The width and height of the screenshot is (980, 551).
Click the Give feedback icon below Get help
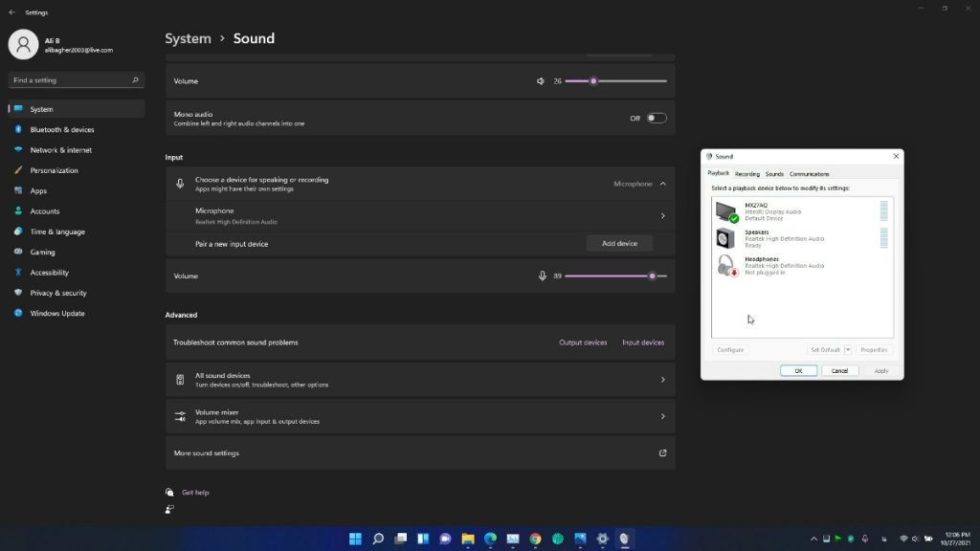tap(169, 509)
